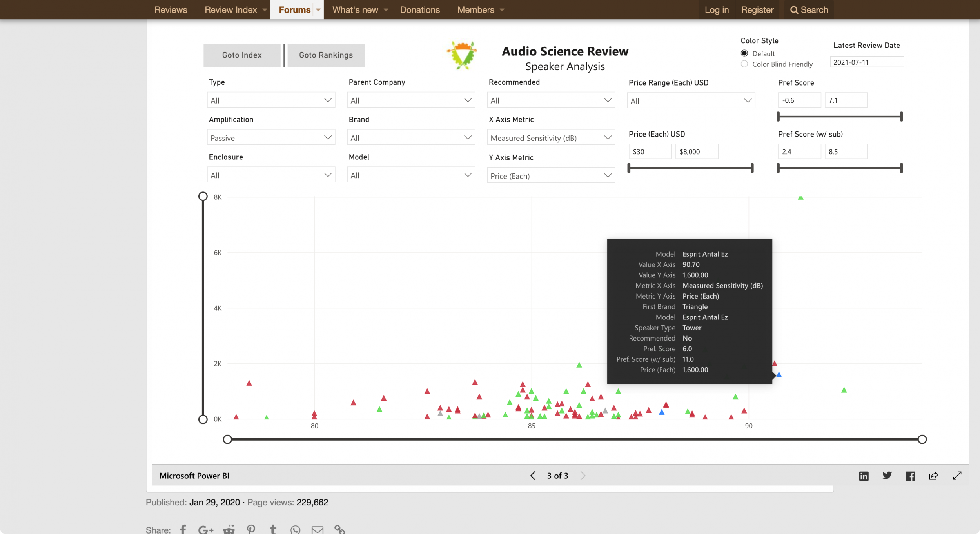Screen dimensions: 980x534
Task: Go to the previous Power BI report page
Action: coord(533,476)
